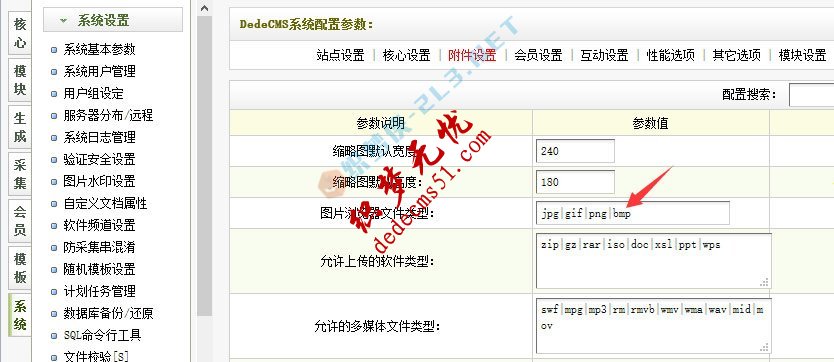Open 验证安全设置
Image resolution: width=834 pixels, height=362 pixels.
99,159
